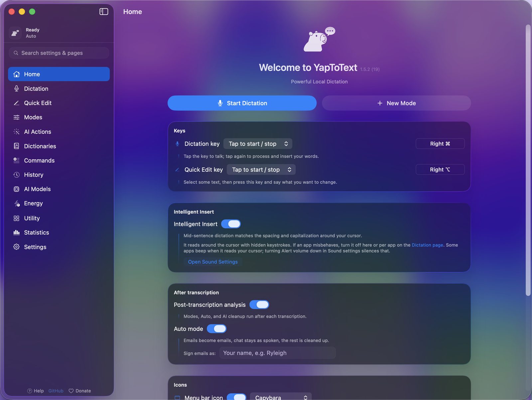
Task: Open the GitHub link
Action: click(56, 391)
